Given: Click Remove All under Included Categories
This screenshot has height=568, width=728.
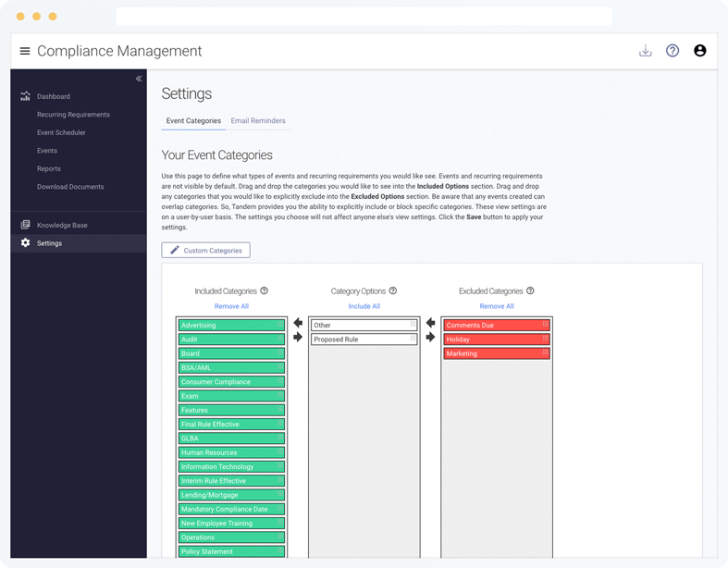Looking at the screenshot, I should (231, 306).
